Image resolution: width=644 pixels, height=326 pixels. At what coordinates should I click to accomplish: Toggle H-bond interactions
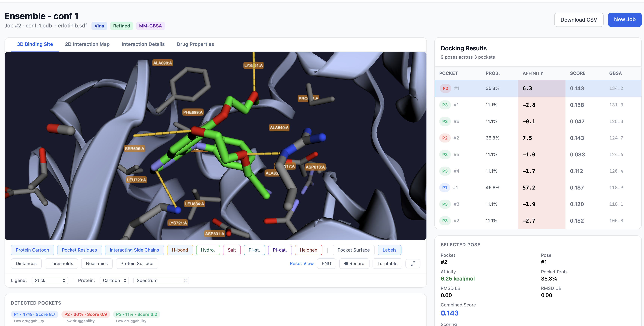point(180,250)
